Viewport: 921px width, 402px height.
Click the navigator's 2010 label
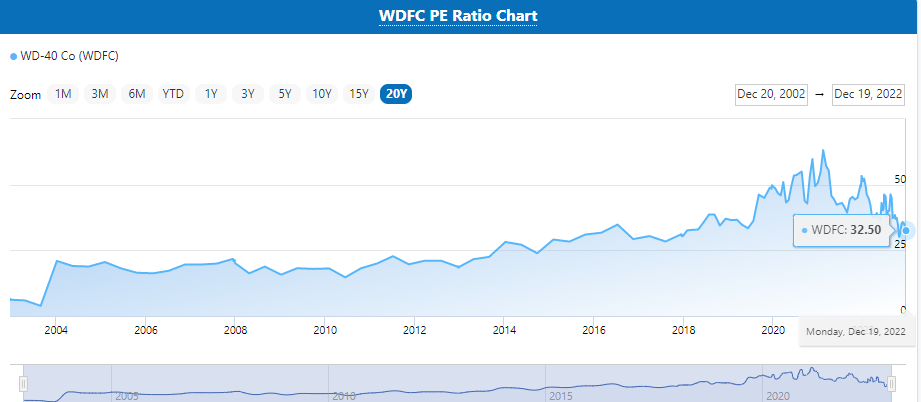(344, 397)
